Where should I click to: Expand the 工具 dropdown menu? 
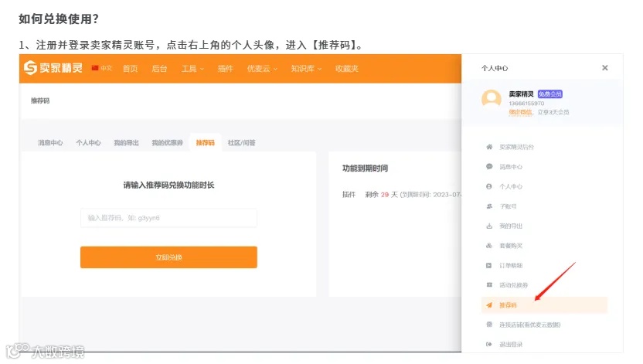(192, 69)
